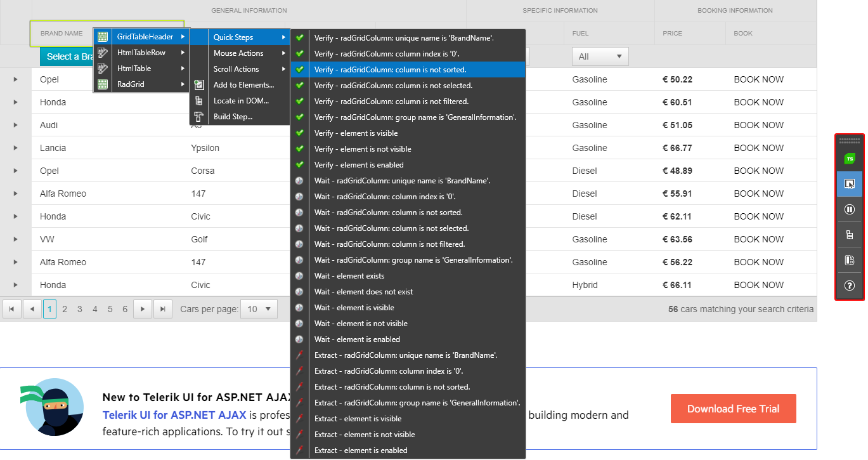The image size is (868, 460).
Task: Select Verify group name is 'GeneralInformation'
Action: 408,117
